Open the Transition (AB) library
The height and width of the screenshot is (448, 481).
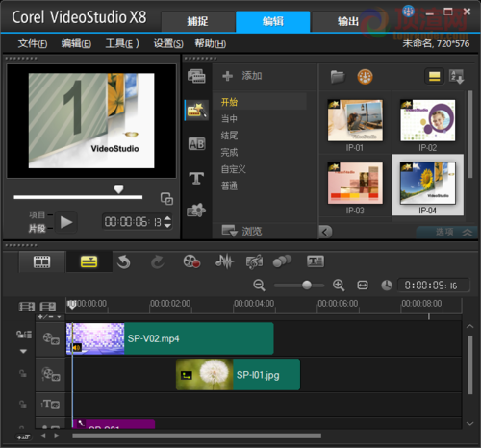coord(196,144)
